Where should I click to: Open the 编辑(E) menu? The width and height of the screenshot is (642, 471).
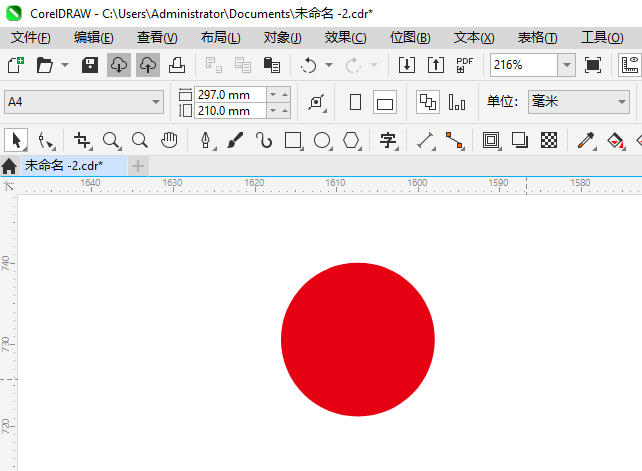[93, 38]
